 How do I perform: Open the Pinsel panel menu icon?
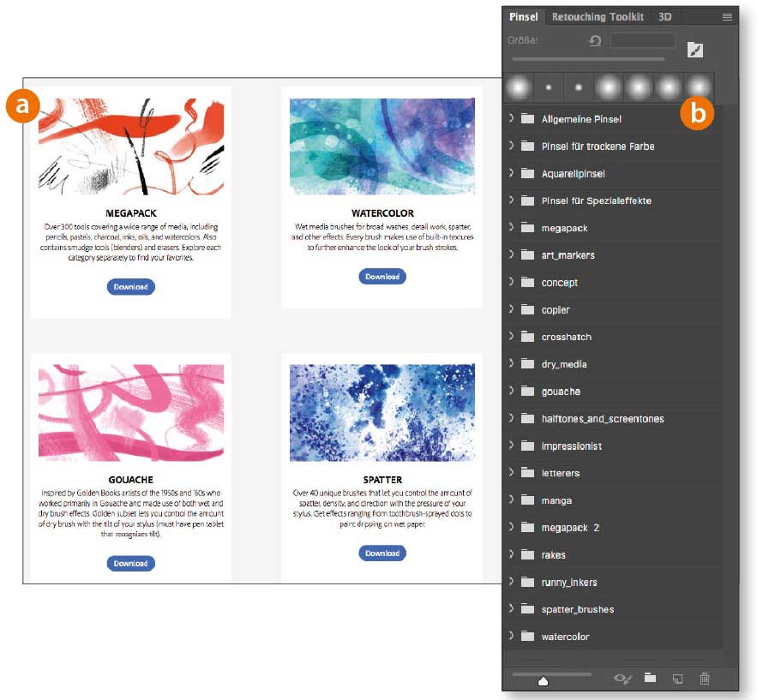click(727, 17)
